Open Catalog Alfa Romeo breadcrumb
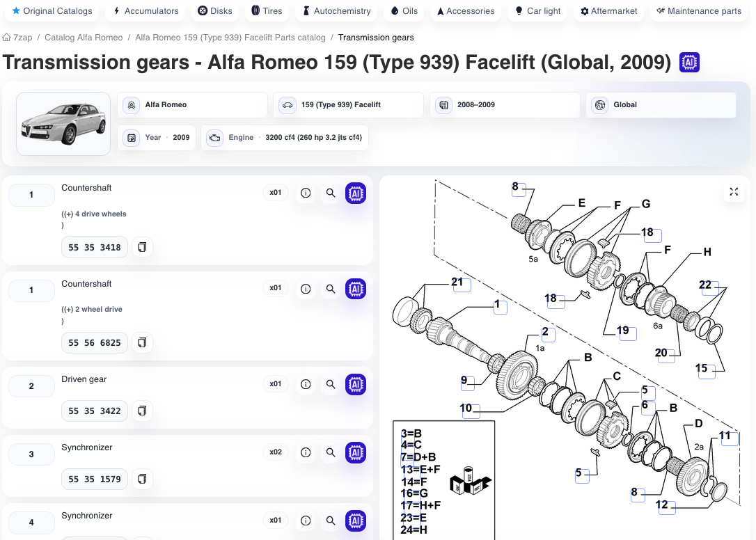Image resolution: width=756 pixels, height=540 pixels. coord(84,38)
